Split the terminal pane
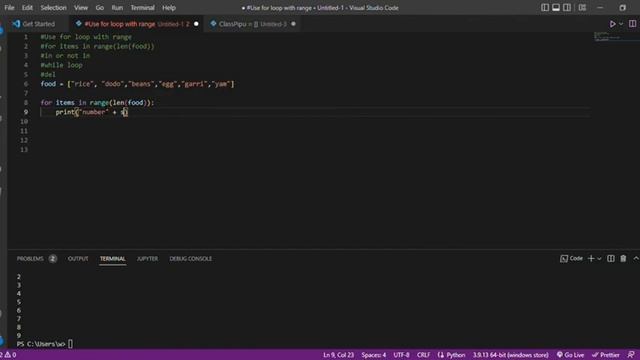Screen dimensions: 640x360 pyautogui.click(x=611, y=258)
